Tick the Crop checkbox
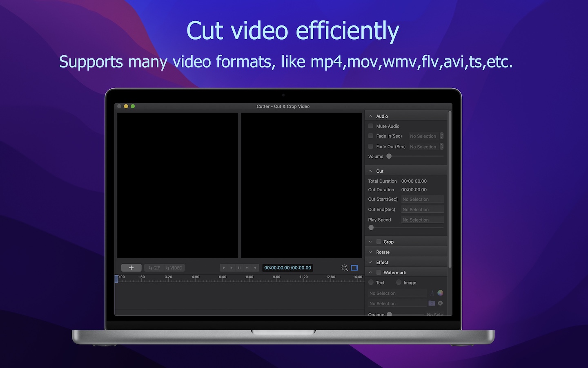Image resolution: width=588 pixels, height=368 pixels. 379,242
